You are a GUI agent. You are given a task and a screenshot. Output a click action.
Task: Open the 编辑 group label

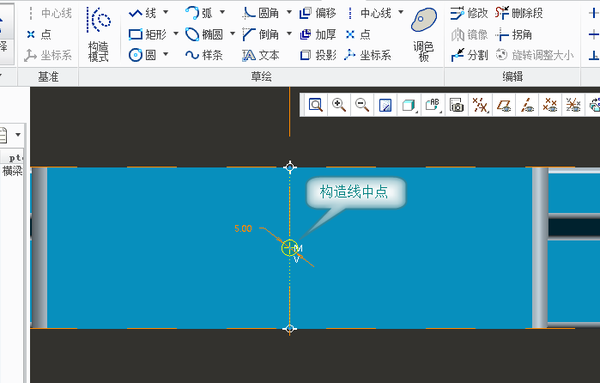click(x=512, y=77)
